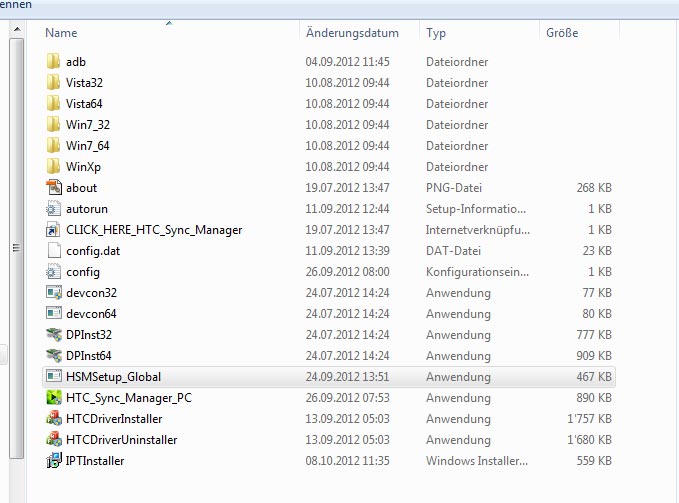Click the size '1'757 KB'
679x503 pixels.
coord(589,419)
